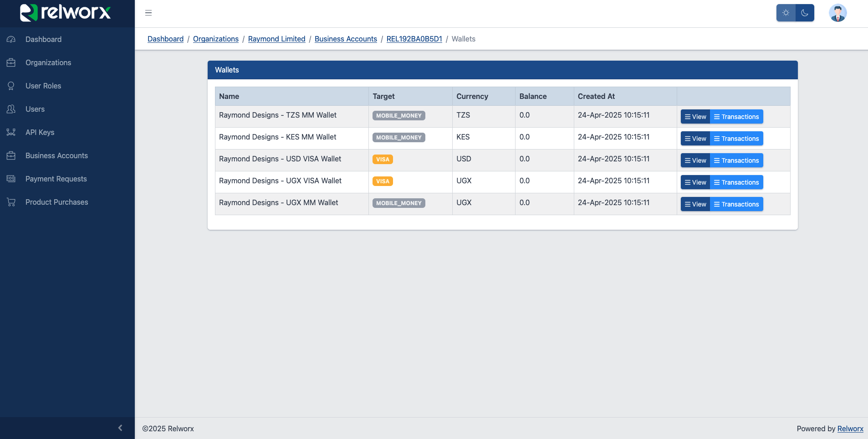Click the Organizations briefcase icon in sidebar

[x=11, y=62]
